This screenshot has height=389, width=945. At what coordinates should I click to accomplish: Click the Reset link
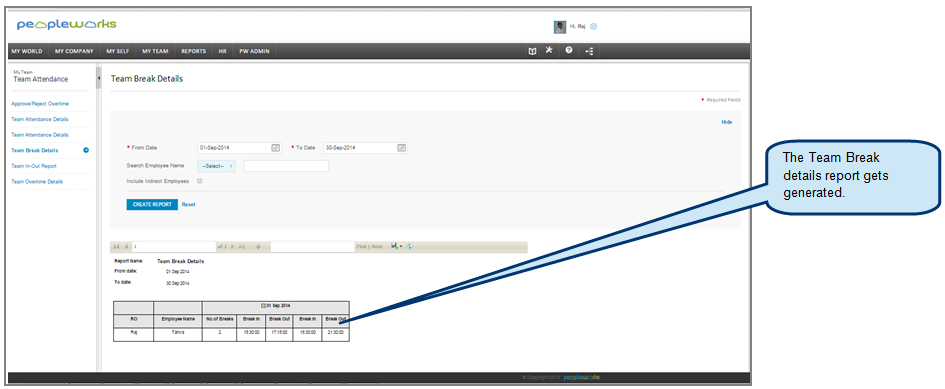[189, 204]
